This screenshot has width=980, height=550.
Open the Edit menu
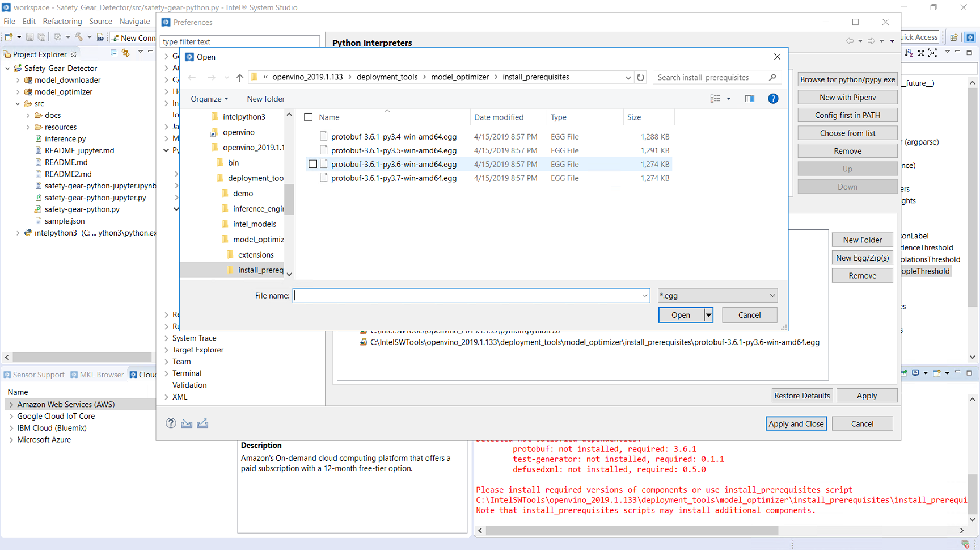point(29,22)
